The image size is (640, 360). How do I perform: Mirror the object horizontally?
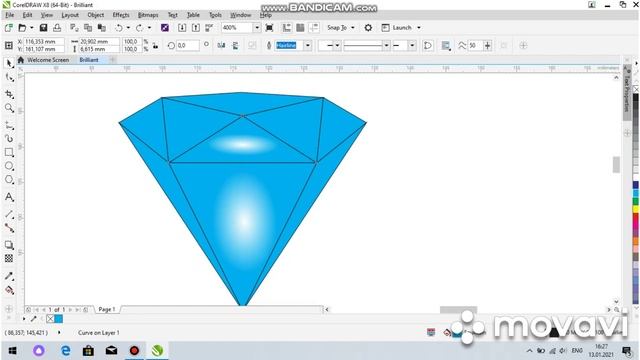coord(221,45)
